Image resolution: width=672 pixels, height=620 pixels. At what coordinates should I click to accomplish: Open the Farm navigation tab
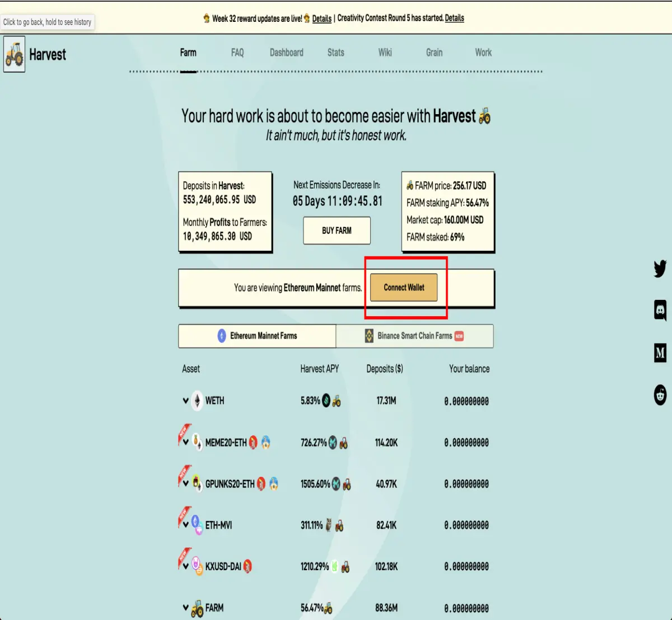188,53
